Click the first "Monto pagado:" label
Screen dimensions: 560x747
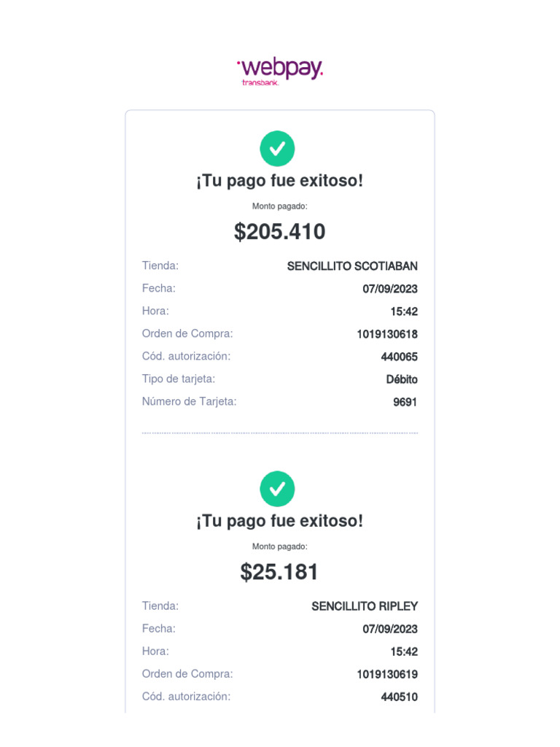click(279, 206)
